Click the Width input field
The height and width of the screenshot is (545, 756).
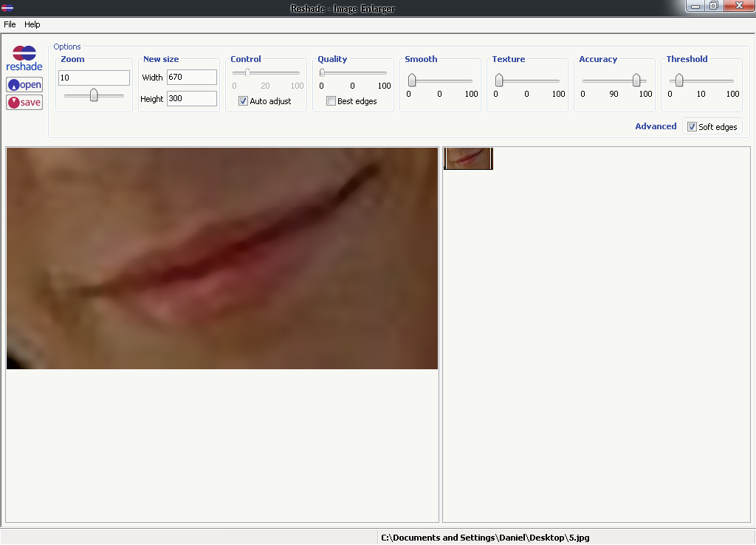click(191, 77)
